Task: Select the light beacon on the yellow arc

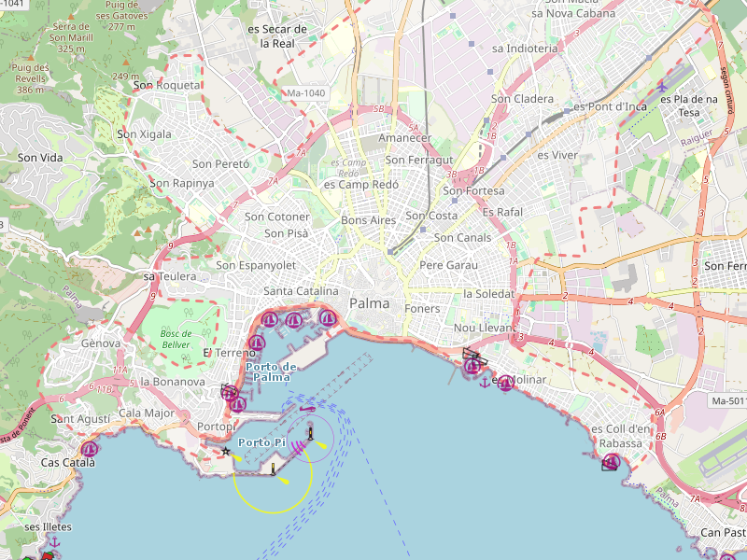Action: tap(273, 470)
